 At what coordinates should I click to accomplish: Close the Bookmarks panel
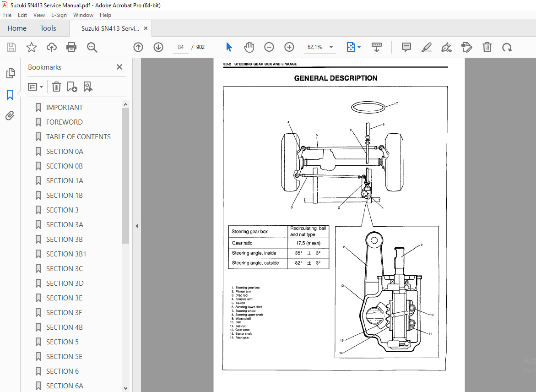click(x=119, y=67)
